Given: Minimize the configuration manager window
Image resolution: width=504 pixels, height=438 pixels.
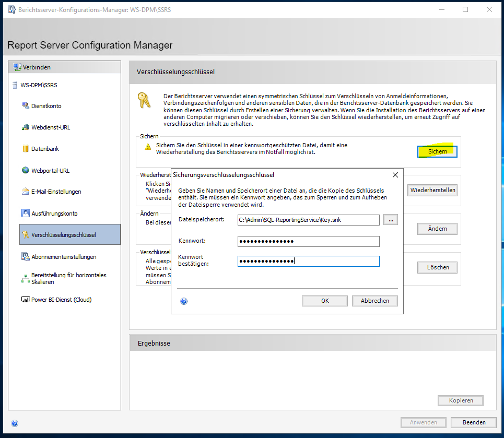Looking at the screenshot, I should [442, 9].
